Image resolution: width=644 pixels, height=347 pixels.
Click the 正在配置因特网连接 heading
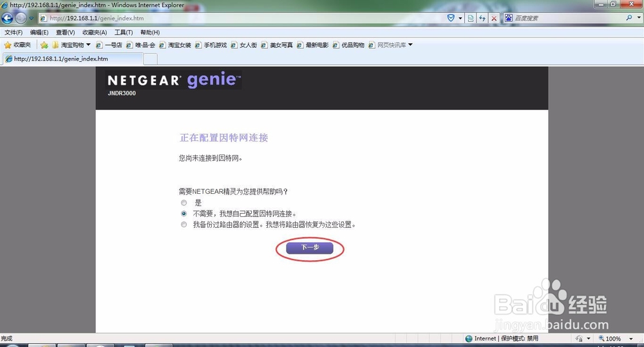(x=224, y=138)
